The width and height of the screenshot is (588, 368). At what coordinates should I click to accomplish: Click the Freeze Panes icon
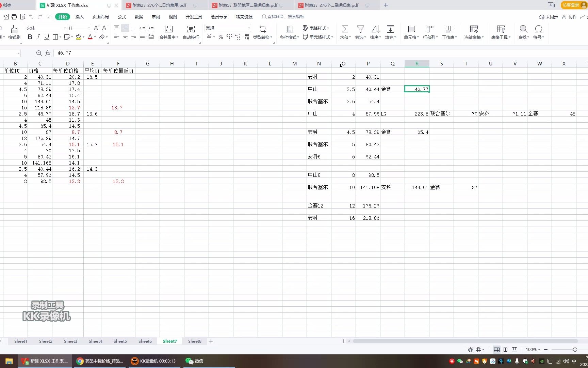474,29
